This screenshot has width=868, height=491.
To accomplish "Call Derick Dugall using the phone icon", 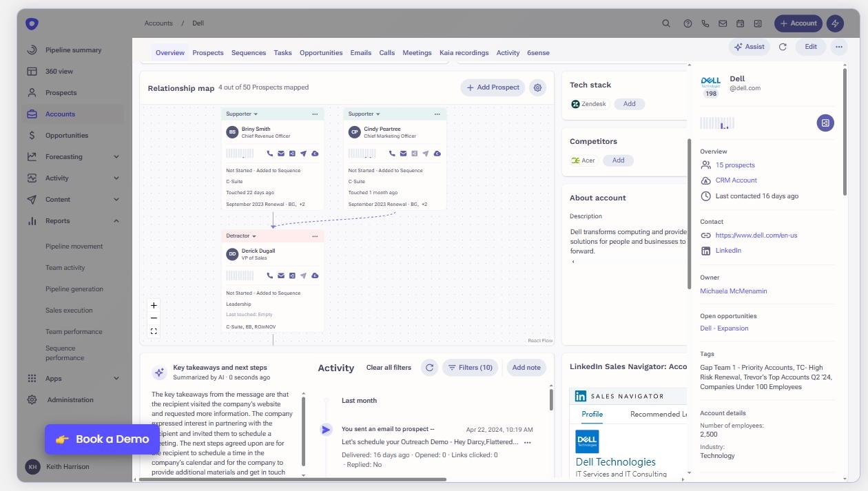I will click(x=269, y=275).
